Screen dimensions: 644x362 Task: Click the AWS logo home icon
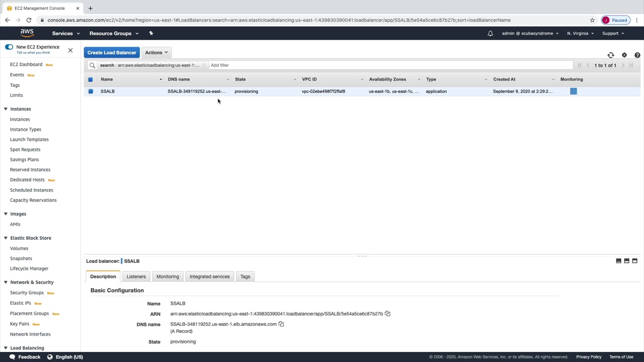(27, 33)
